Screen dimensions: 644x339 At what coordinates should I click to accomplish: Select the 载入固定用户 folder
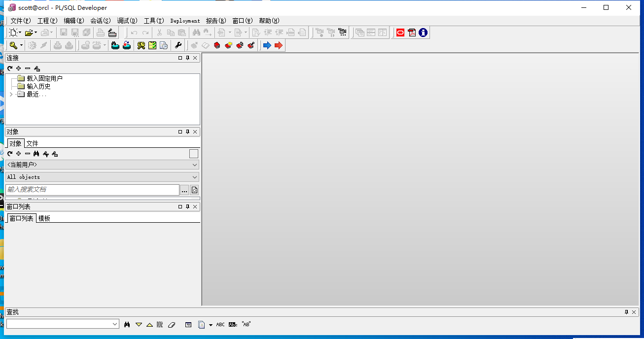pyautogui.click(x=44, y=78)
